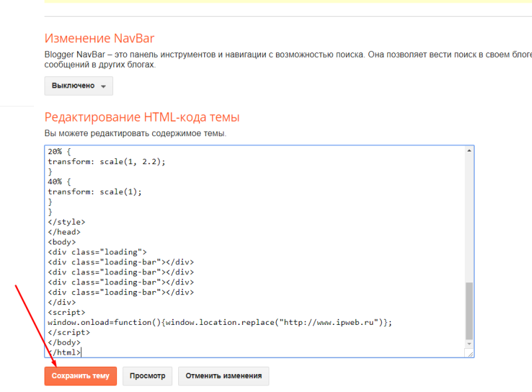
Task: Click the Сохранить тему button
Action: [x=80, y=375]
